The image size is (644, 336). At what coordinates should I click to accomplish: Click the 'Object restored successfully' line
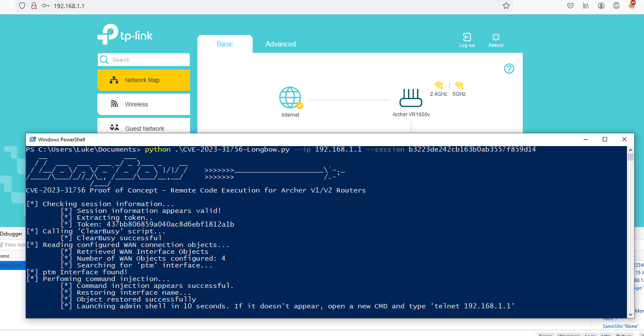(x=128, y=299)
